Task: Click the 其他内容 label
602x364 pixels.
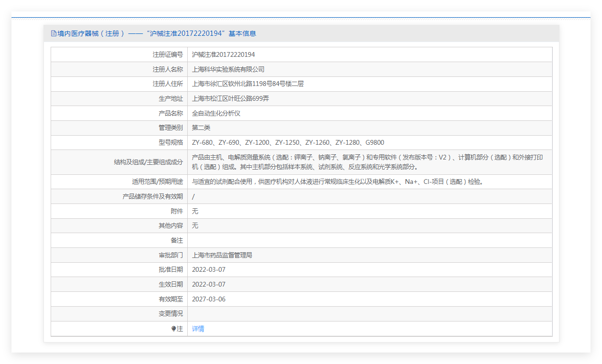Action: click(x=171, y=225)
